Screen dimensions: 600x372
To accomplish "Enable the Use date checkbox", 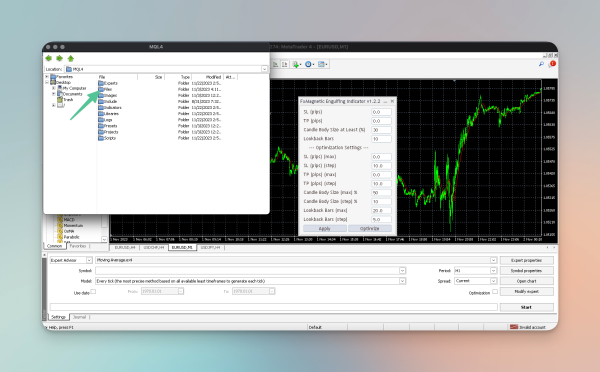I will 93,292.
